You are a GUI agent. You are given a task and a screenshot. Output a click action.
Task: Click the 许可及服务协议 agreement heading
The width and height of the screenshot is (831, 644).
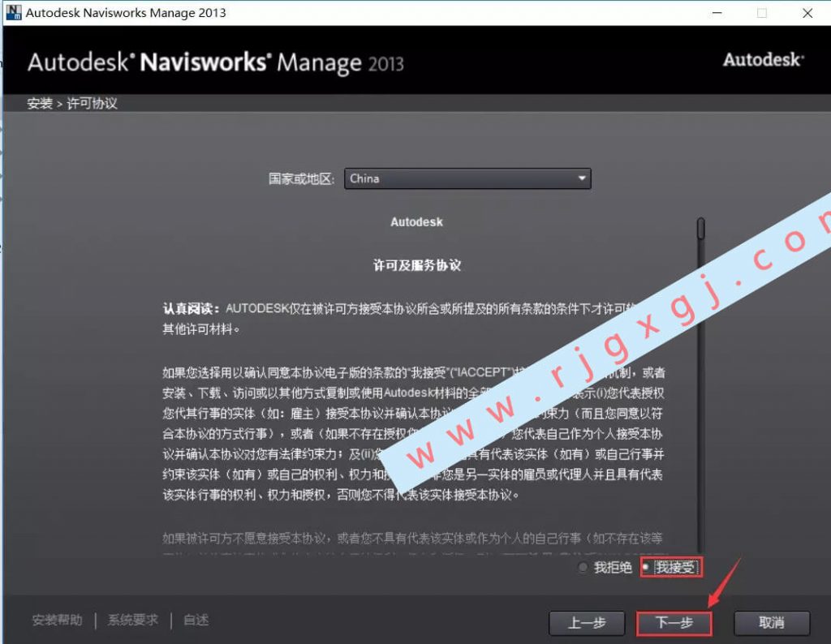tap(416, 265)
